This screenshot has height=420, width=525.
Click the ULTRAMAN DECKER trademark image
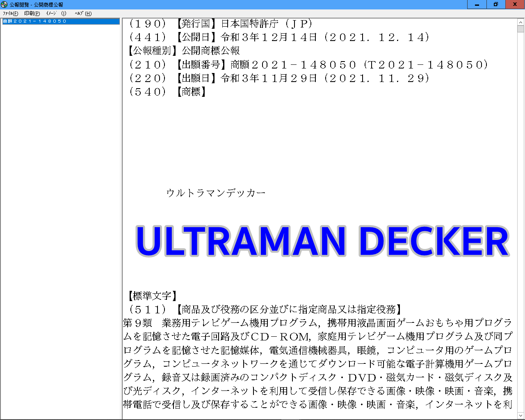[x=322, y=241]
